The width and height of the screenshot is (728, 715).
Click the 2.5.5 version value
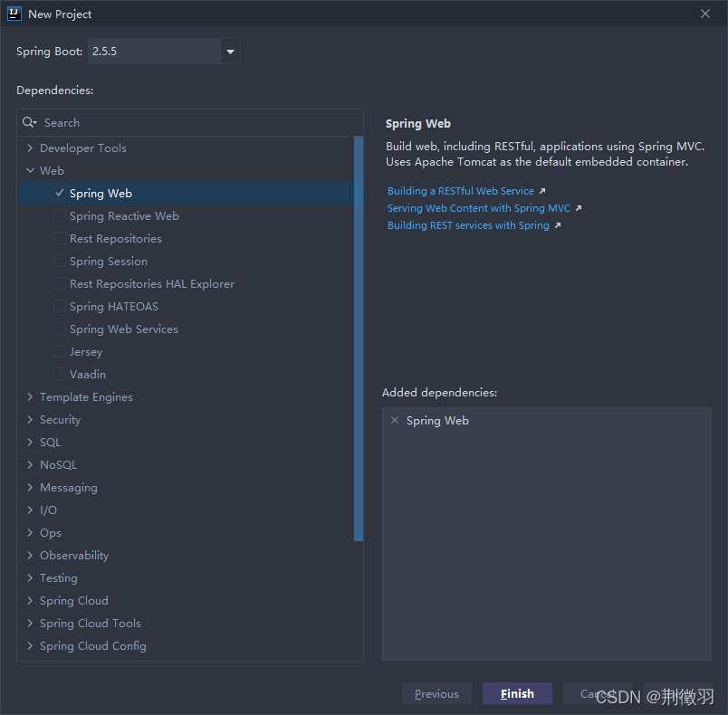click(x=104, y=52)
